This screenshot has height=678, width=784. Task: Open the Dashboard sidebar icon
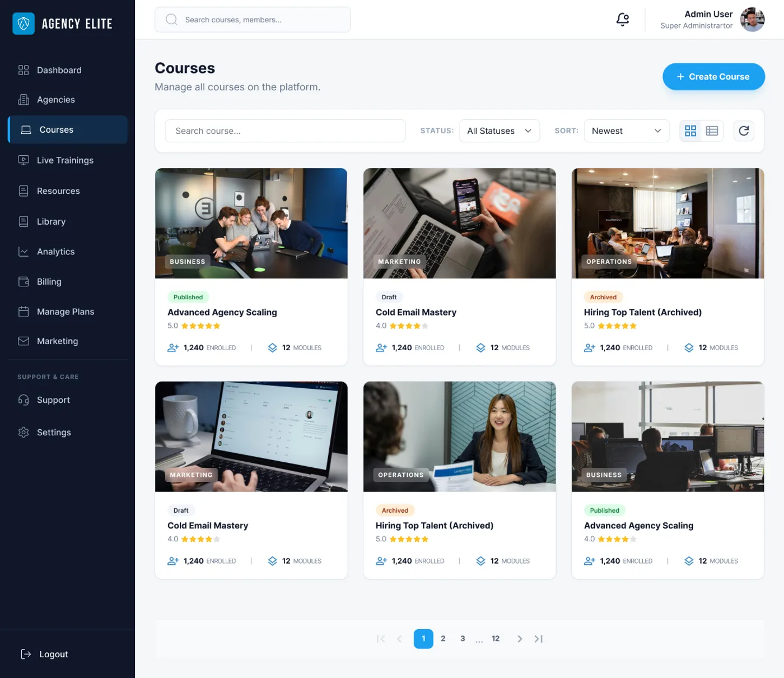point(24,70)
